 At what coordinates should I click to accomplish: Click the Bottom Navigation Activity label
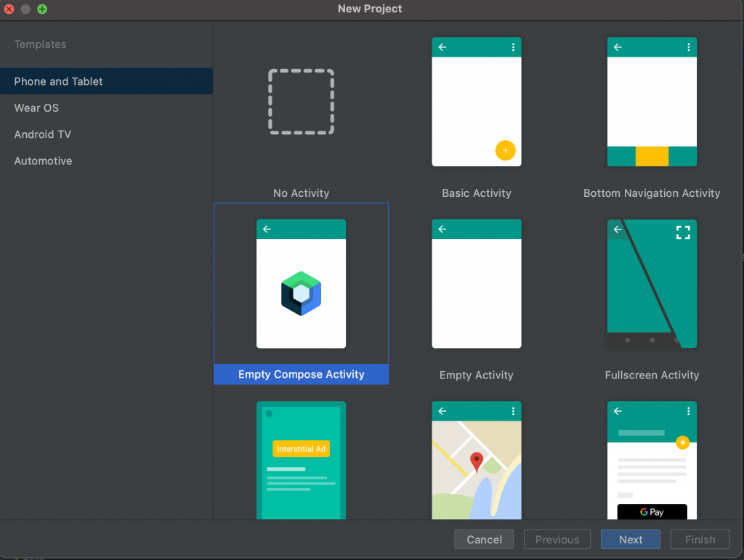click(x=652, y=193)
